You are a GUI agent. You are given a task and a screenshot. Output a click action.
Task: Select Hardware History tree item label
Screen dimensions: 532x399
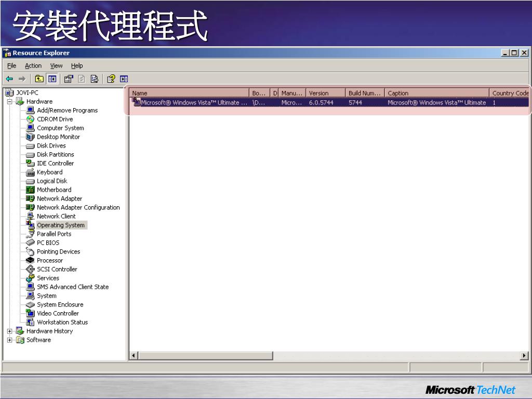click(x=49, y=331)
